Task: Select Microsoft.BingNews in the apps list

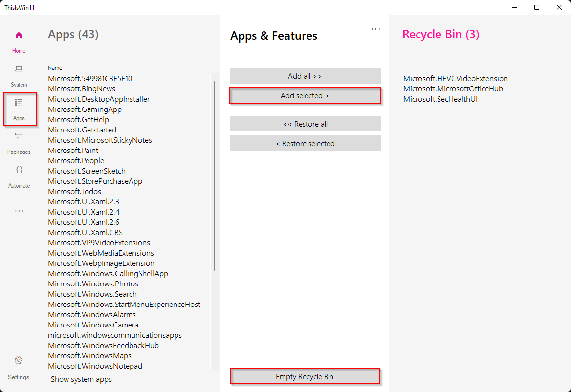Action: tap(82, 89)
